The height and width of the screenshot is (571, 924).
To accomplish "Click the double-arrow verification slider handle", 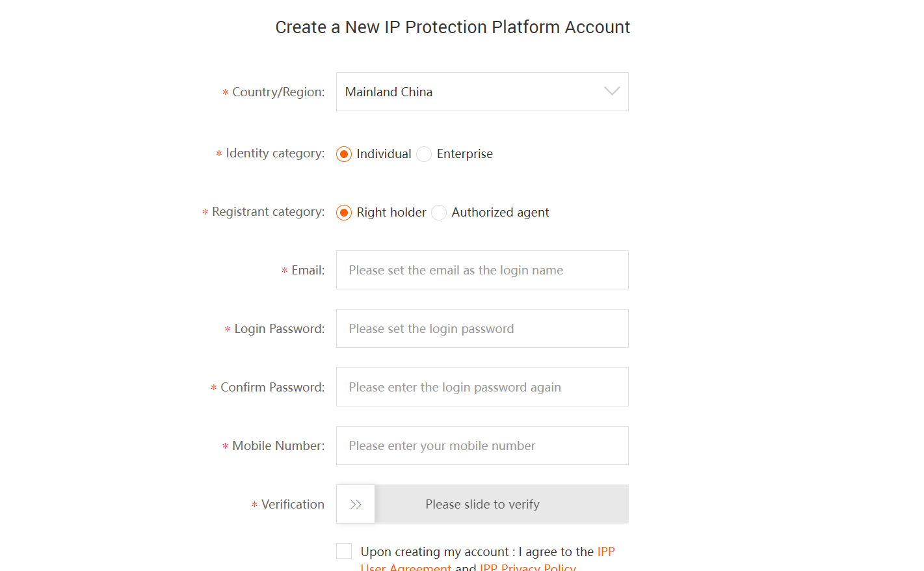I will tap(356, 504).
